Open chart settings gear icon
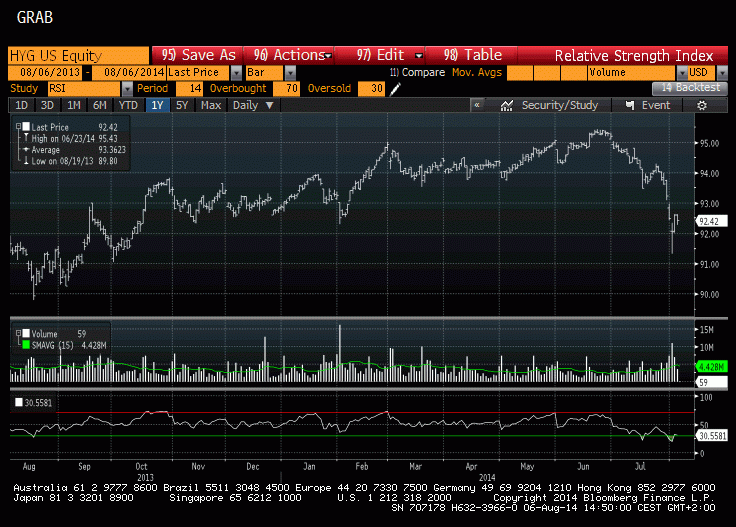736x527 pixels. click(x=701, y=106)
